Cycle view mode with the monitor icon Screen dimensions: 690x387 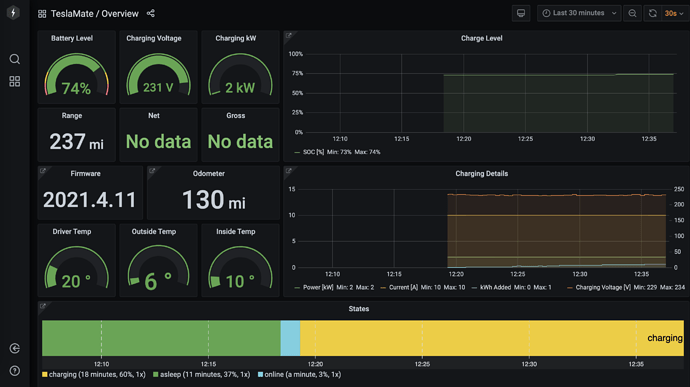tap(521, 13)
